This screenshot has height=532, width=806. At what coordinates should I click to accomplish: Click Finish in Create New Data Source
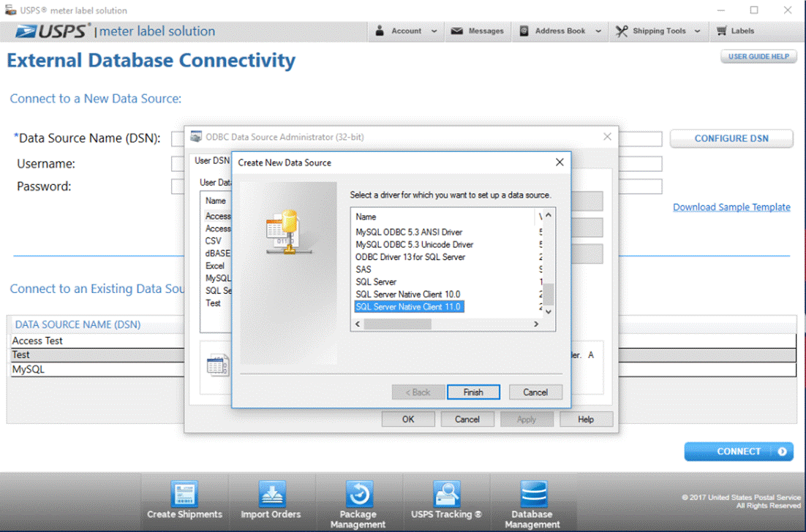point(473,392)
